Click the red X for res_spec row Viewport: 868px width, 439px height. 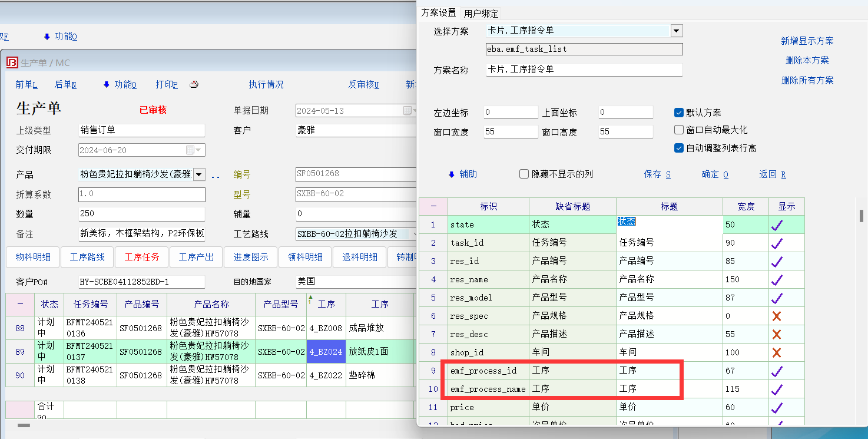pos(776,316)
